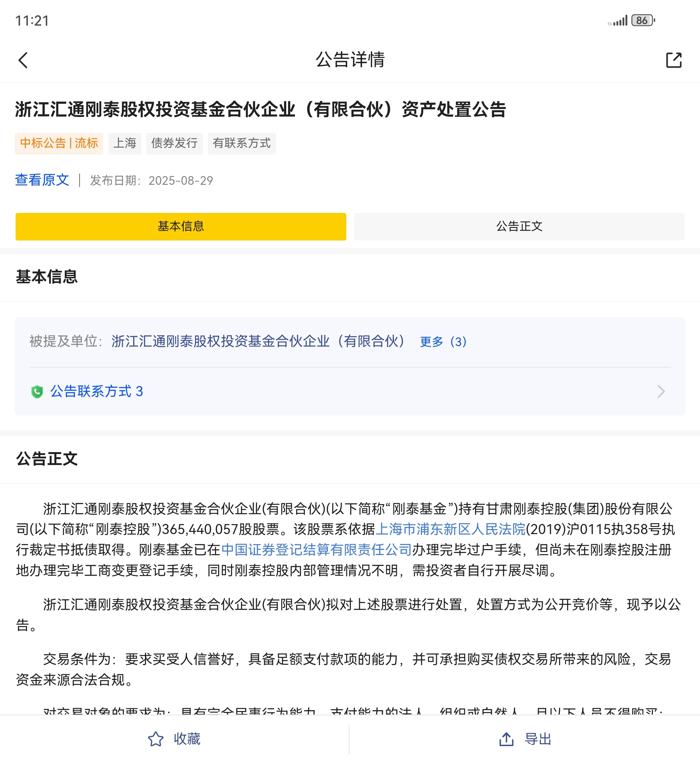
Task: Tap paragraph about 公开竞价 disposal
Action: [x=348, y=615]
